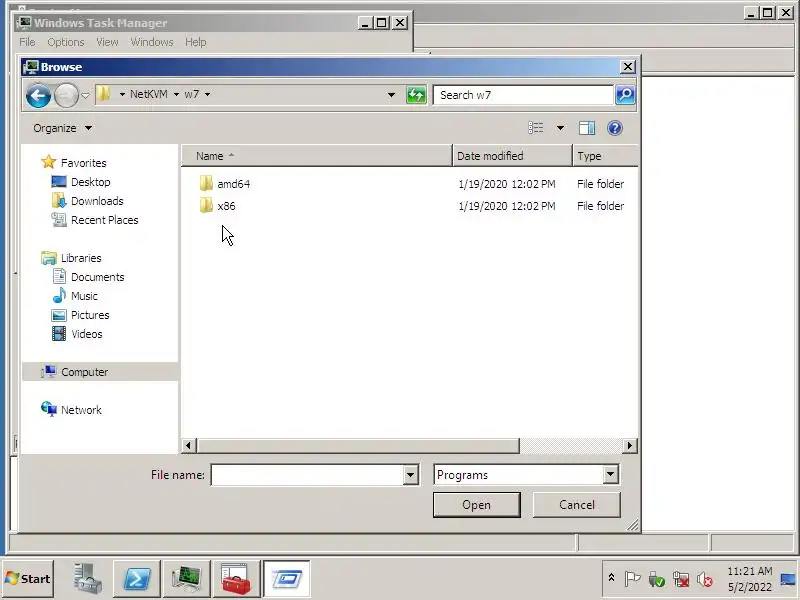The image size is (800, 600).
Task: Select w7 in the address breadcrumb
Action: click(x=191, y=94)
